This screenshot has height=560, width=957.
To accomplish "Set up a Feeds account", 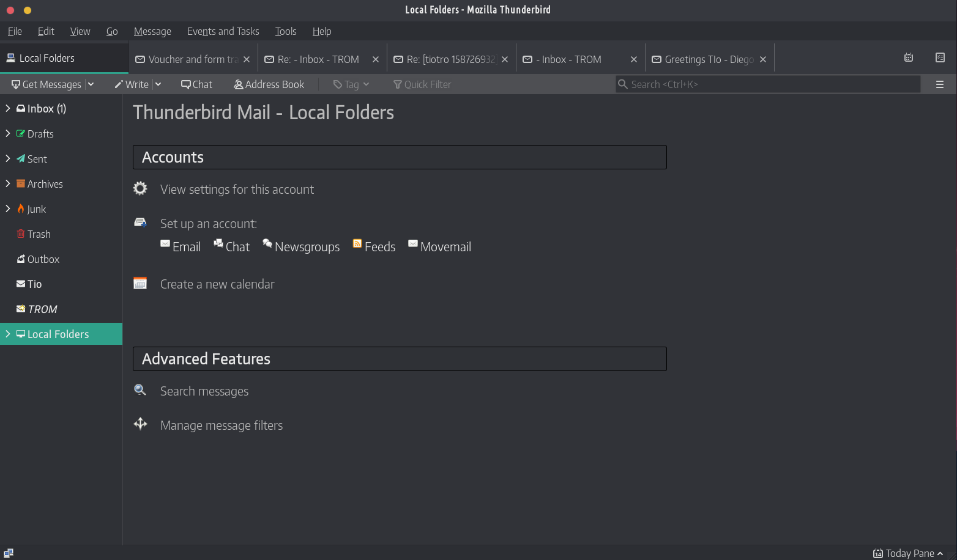I will 374,246.
